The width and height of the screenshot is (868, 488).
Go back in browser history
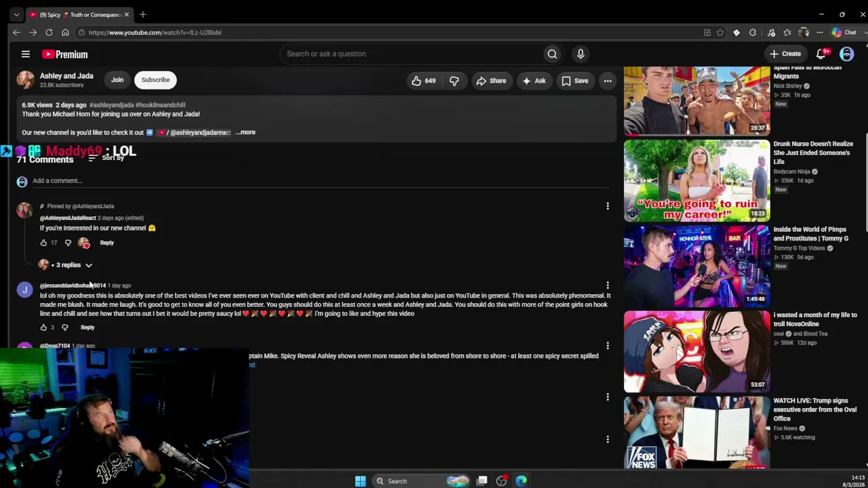(16, 33)
